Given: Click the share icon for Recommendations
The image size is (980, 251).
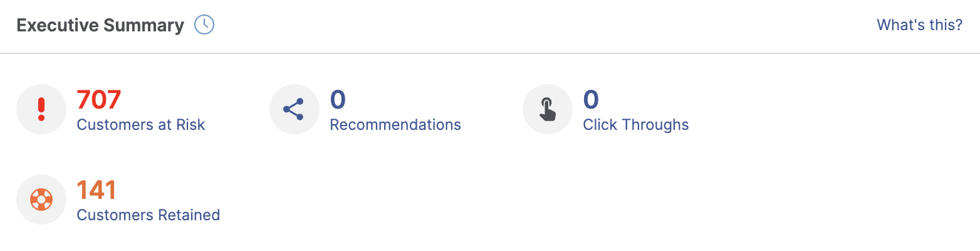Looking at the screenshot, I should point(294,109).
